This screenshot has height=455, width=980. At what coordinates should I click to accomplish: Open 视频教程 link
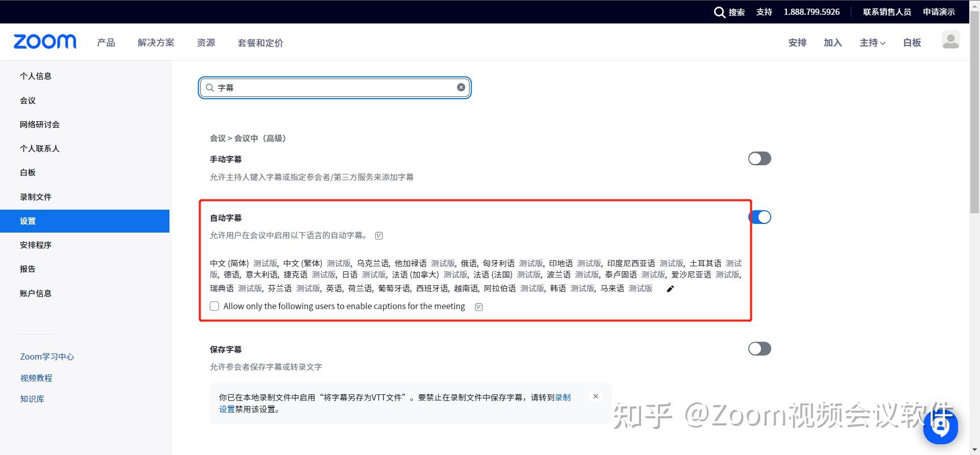tap(36, 378)
